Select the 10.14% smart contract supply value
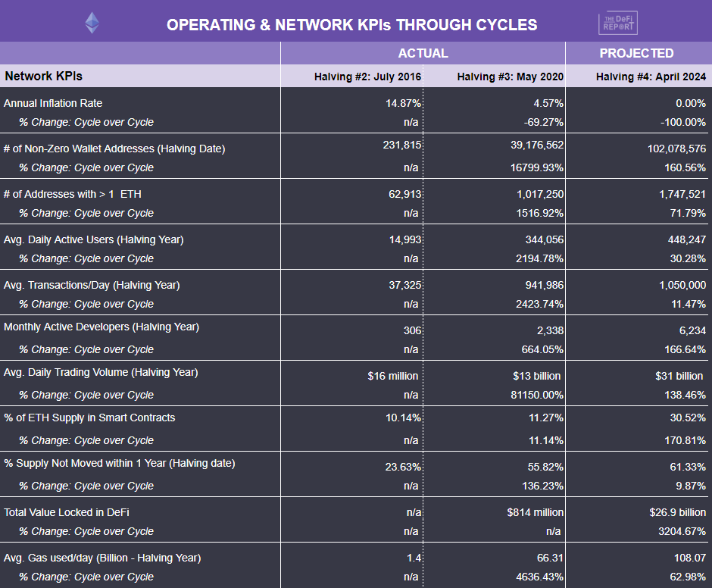 (x=403, y=418)
